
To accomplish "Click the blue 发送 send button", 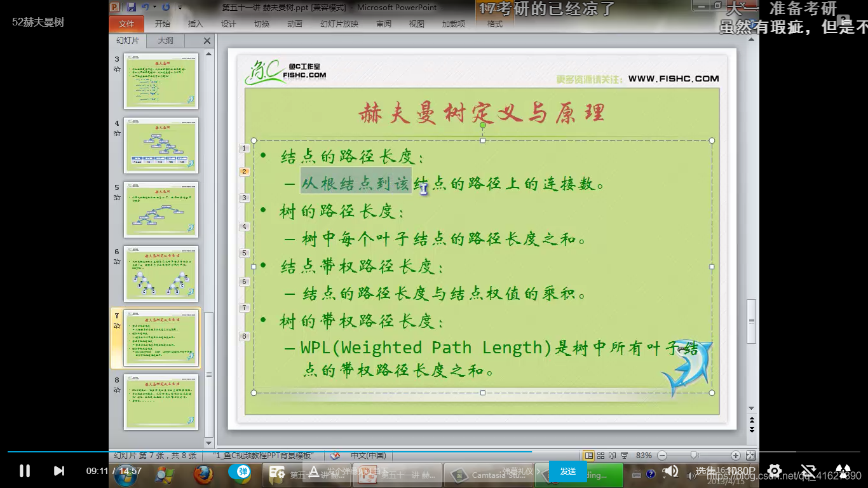I will (x=568, y=471).
